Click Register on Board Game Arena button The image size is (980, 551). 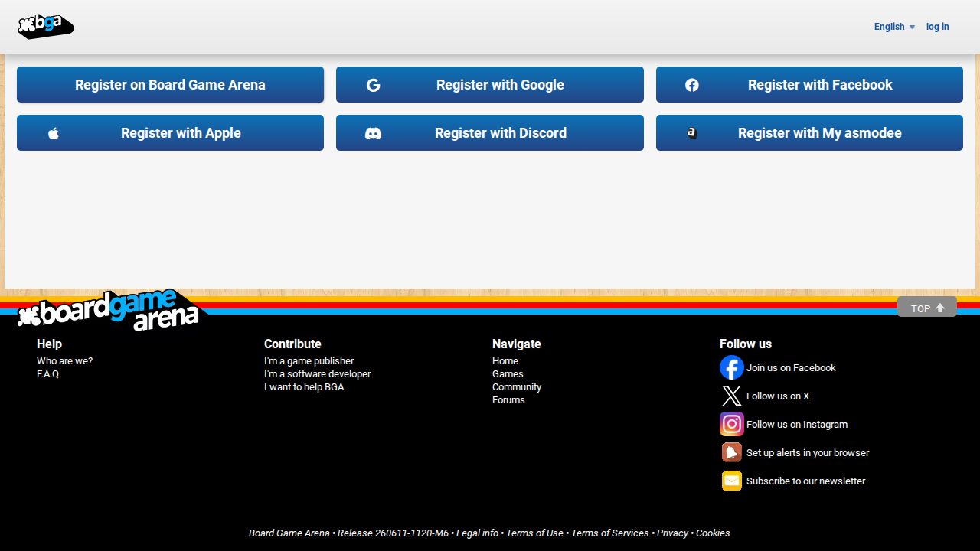tap(170, 85)
